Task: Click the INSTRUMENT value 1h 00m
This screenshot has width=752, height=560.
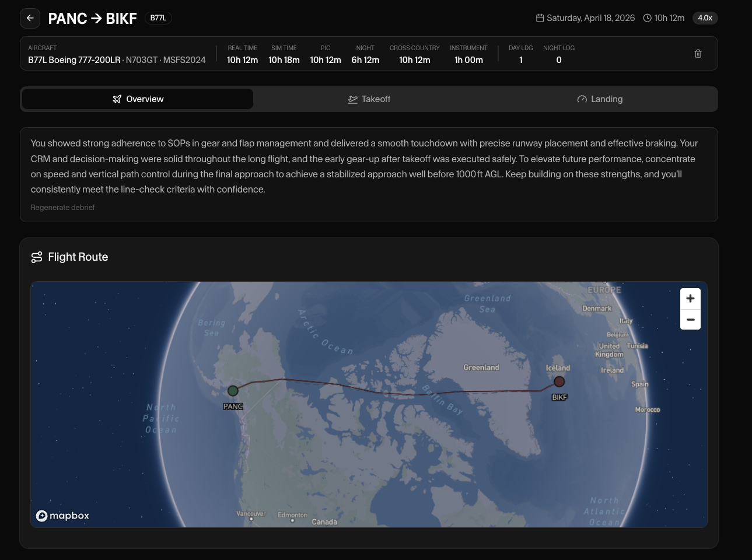Action: (468, 60)
